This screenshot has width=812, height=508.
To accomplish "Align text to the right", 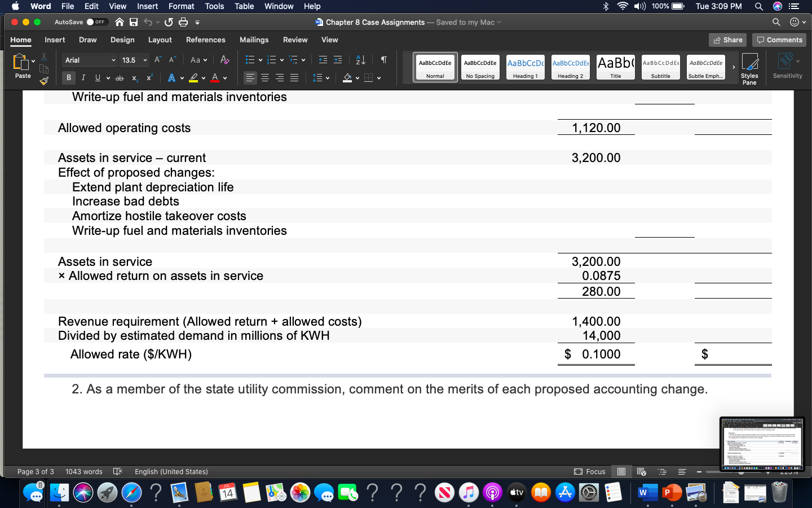I will (280, 78).
